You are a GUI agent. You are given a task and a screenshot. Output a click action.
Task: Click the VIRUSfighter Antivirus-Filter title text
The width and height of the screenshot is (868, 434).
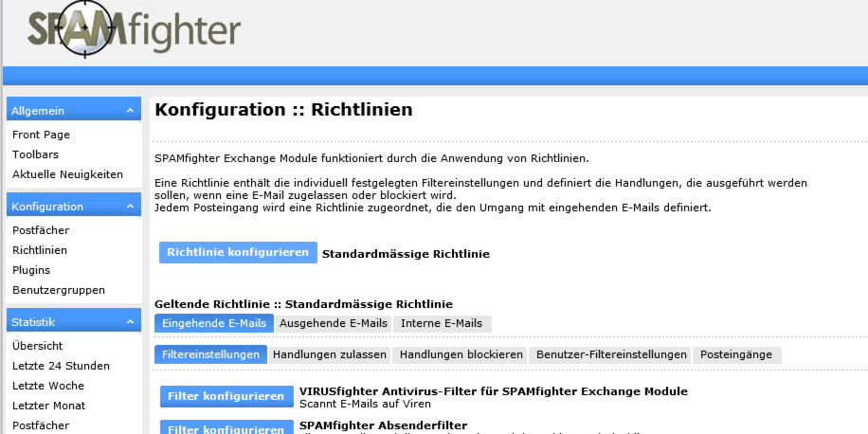[494, 391]
